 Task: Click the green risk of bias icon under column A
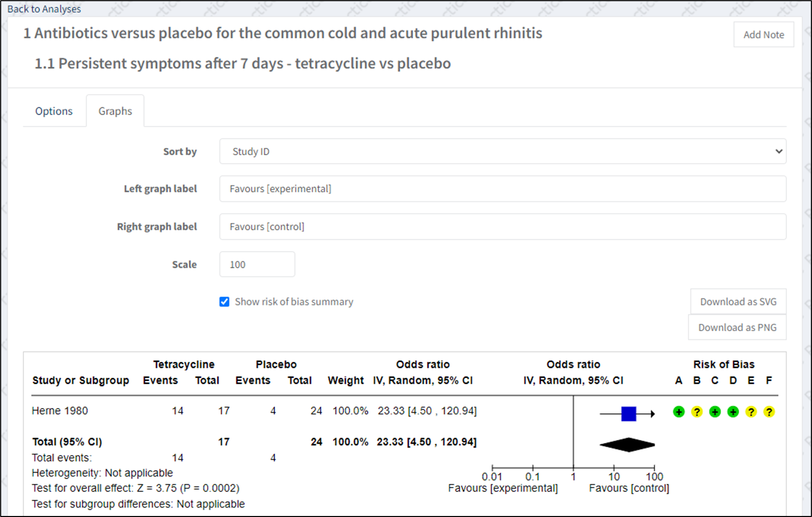tap(678, 412)
